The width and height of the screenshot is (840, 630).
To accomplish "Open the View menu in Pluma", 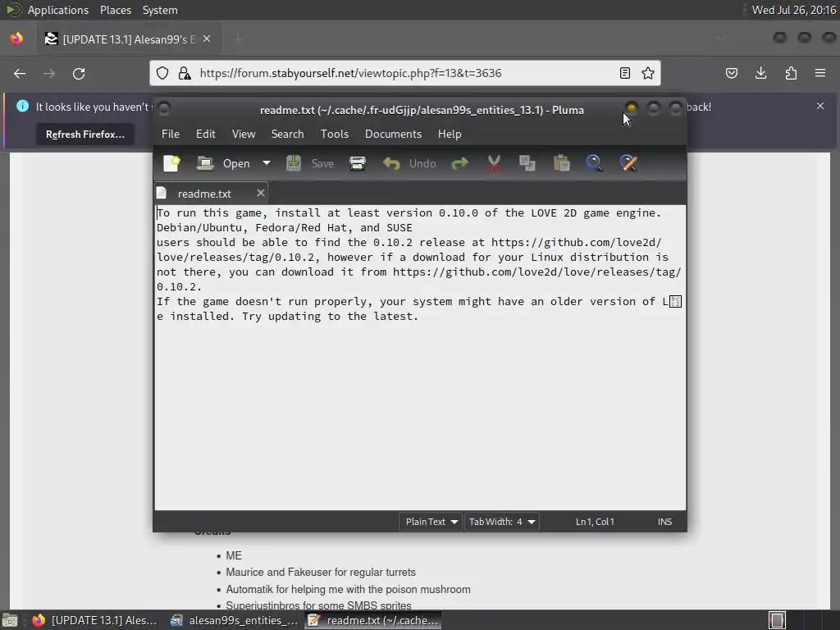I will coord(243,134).
